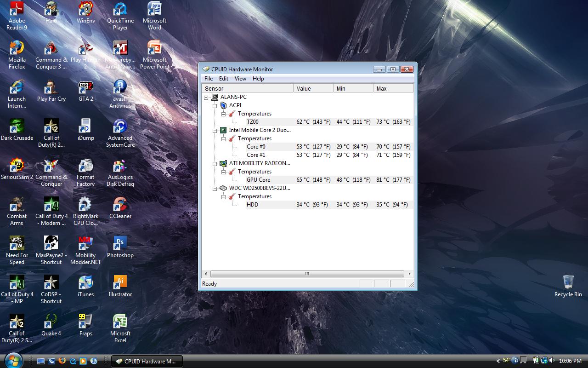Collapse Temperatures under Intel Mobile Core 2 Duo
588x368 pixels.
pos(224,139)
